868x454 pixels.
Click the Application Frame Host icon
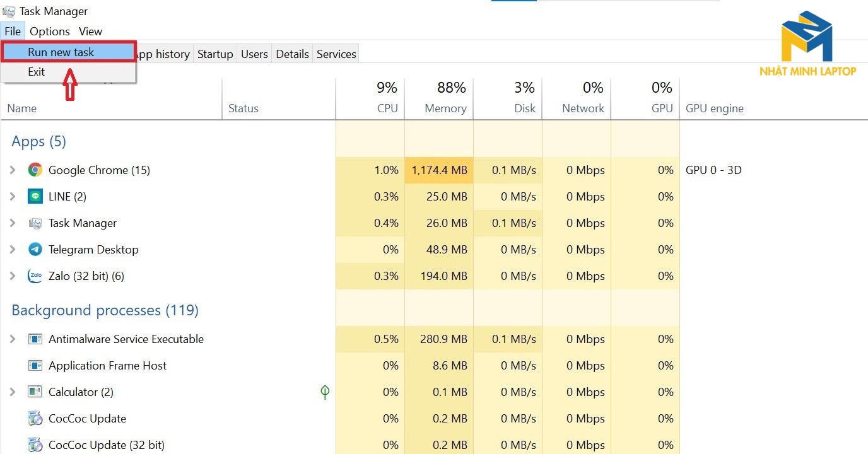coord(35,365)
